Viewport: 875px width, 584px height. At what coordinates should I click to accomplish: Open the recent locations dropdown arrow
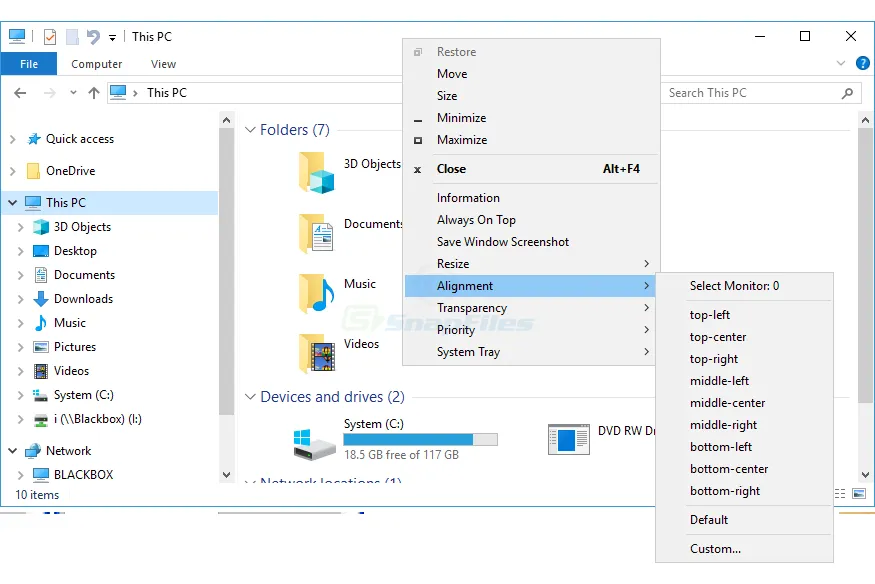click(73, 93)
